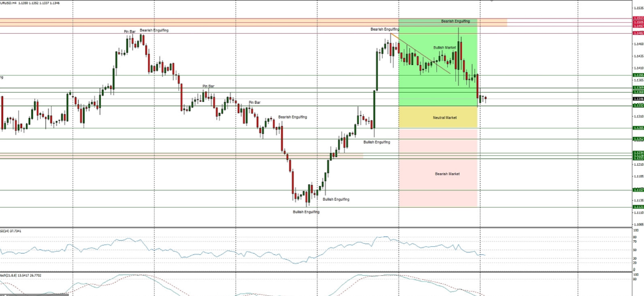Click the Bullish Engulfing label near 1.1285 line
Screen dimensions: 644x296
(x=376, y=142)
